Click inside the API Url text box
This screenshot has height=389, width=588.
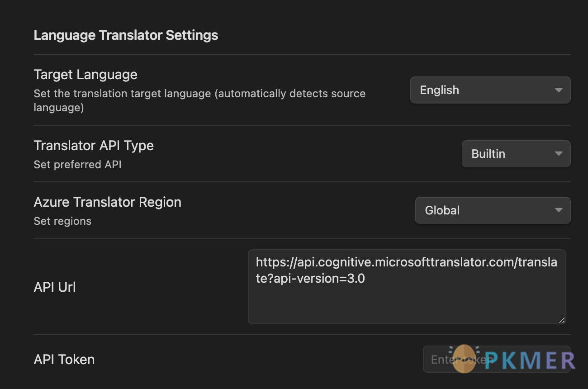tap(406, 287)
